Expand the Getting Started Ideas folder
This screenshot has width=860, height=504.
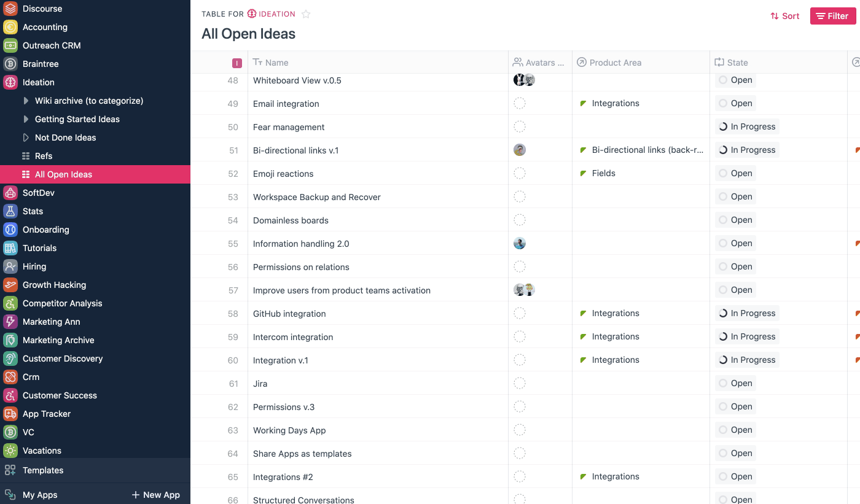coord(26,119)
